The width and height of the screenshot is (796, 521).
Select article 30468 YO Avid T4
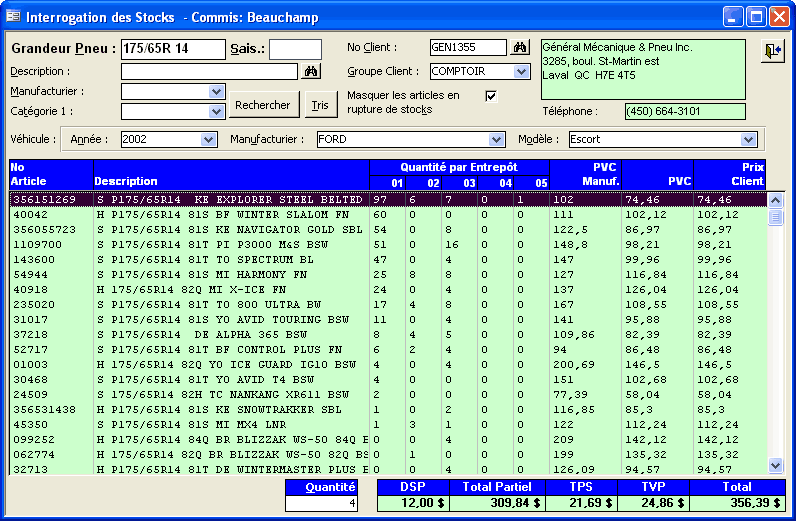[388, 379]
